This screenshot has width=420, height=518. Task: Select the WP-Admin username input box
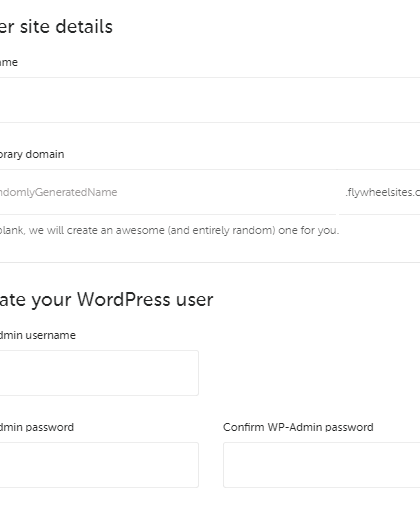point(99,373)
